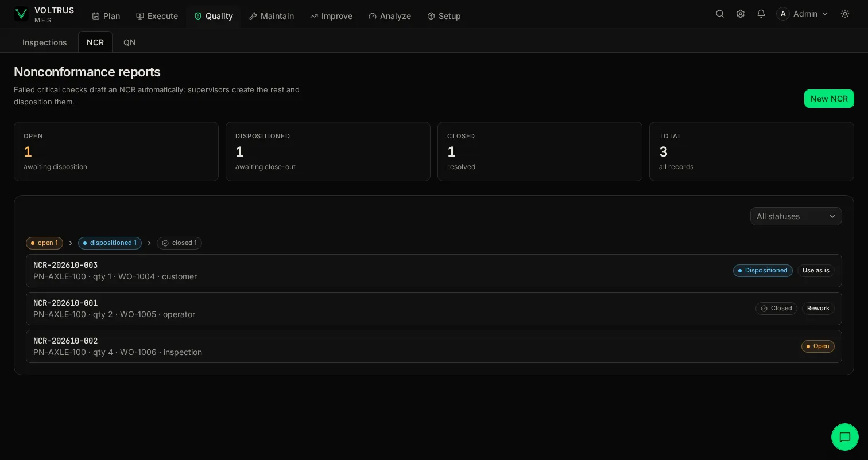Select the Open summary card

(116, 151)
